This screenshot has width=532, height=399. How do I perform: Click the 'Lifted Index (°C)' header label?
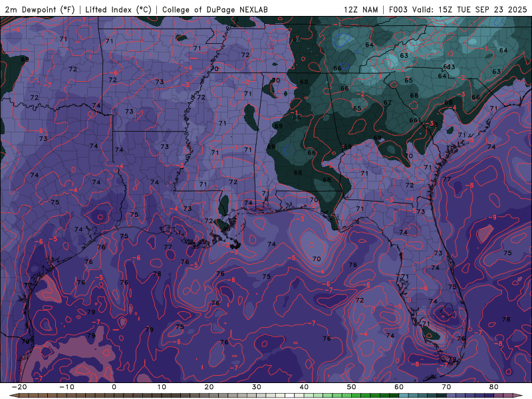coord(118,9)
